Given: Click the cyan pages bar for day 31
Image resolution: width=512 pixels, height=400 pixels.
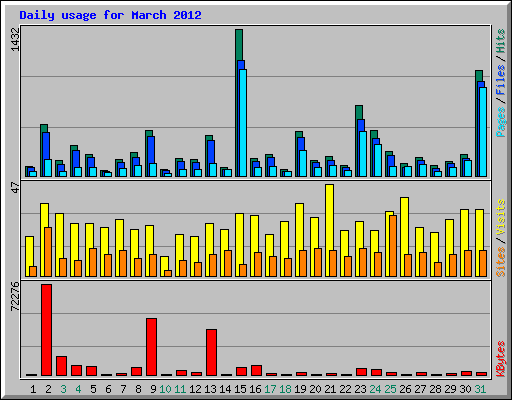Looking at the screenshot, I should (483, 132).
